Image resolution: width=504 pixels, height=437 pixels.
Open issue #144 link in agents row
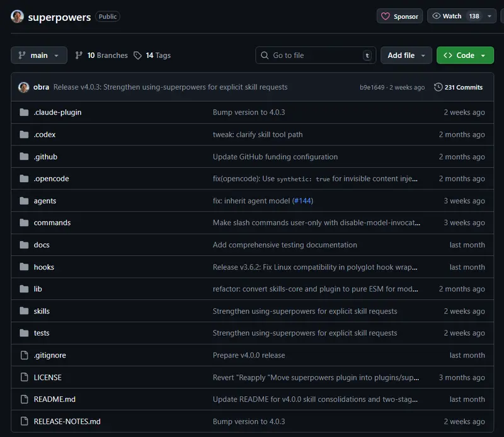pos(302,201)
